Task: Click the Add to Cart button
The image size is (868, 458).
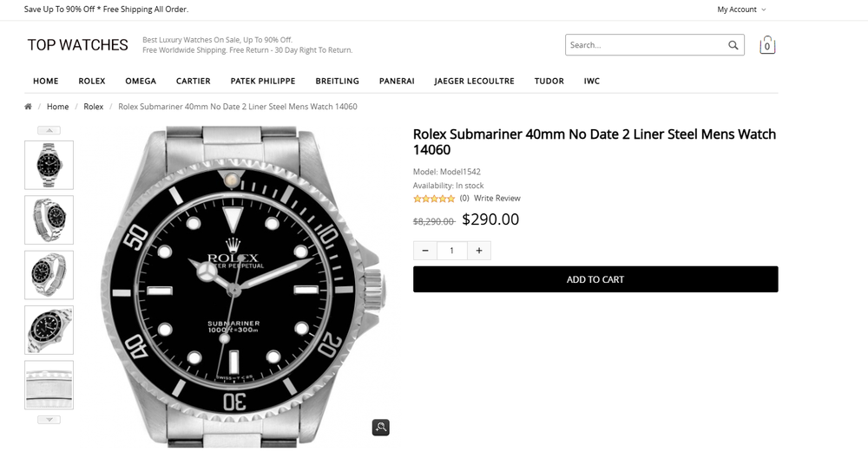Action: 595,279
